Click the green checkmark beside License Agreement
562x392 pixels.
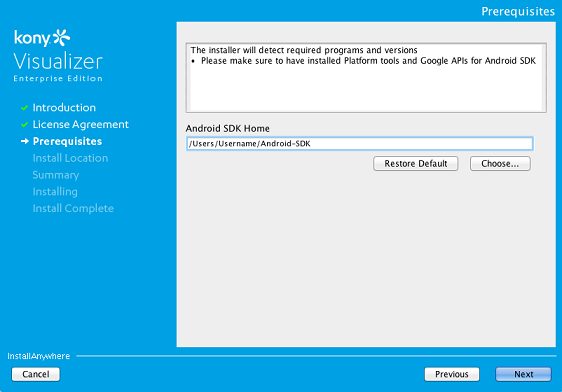tap(24, 124)
